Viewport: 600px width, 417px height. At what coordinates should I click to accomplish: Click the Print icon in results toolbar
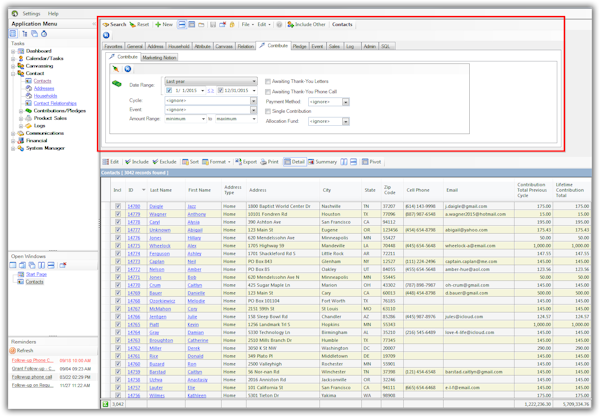[263, 161]
